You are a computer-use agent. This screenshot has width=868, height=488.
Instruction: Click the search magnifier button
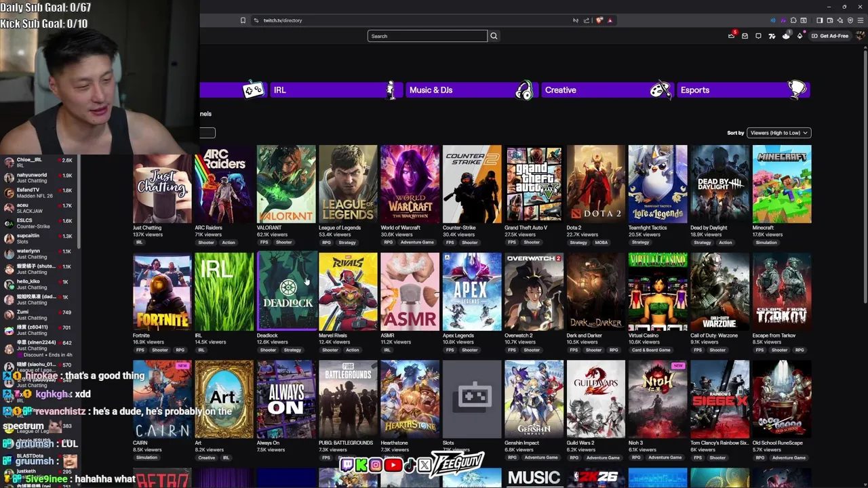tap(494, 36)
